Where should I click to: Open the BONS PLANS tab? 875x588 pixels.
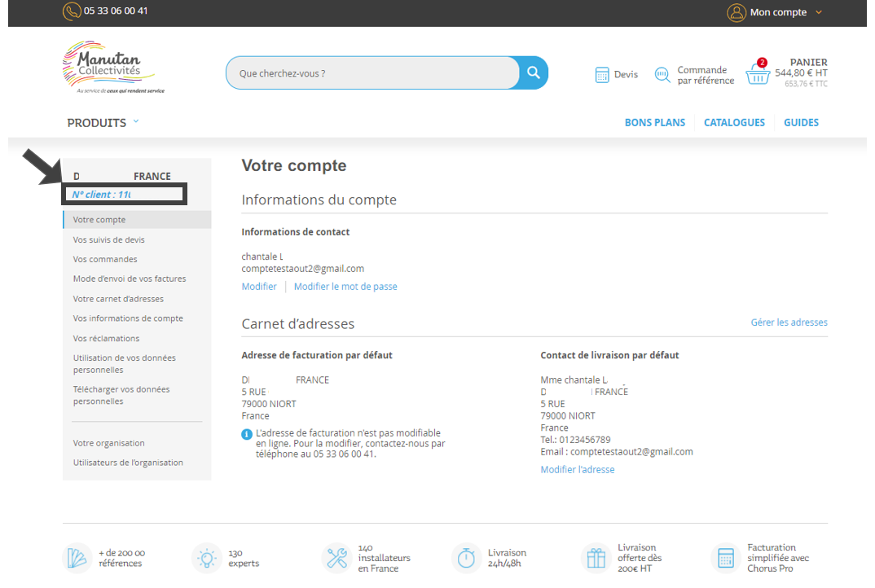[654, 123]
